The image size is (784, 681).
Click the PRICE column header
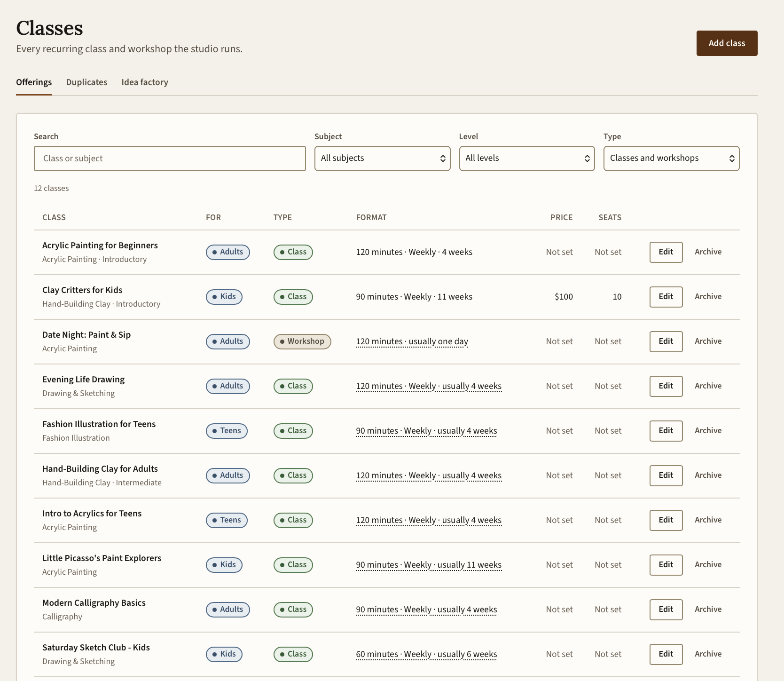tap(561, 217)
